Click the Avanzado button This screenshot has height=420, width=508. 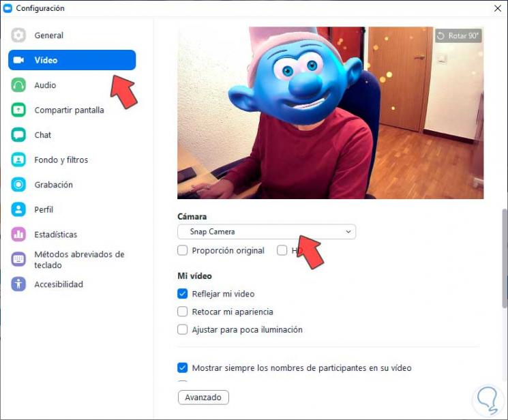pos(203,397)
